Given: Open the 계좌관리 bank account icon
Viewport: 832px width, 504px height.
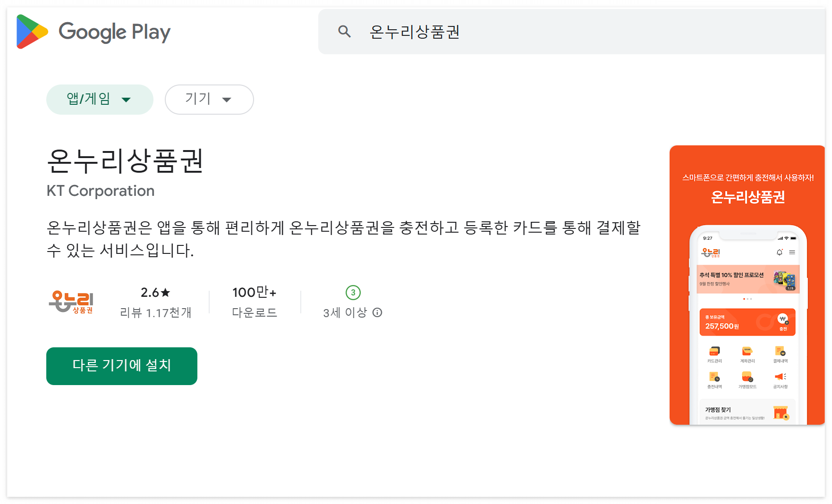Looking at the screenshot, I should coord(747,352).
